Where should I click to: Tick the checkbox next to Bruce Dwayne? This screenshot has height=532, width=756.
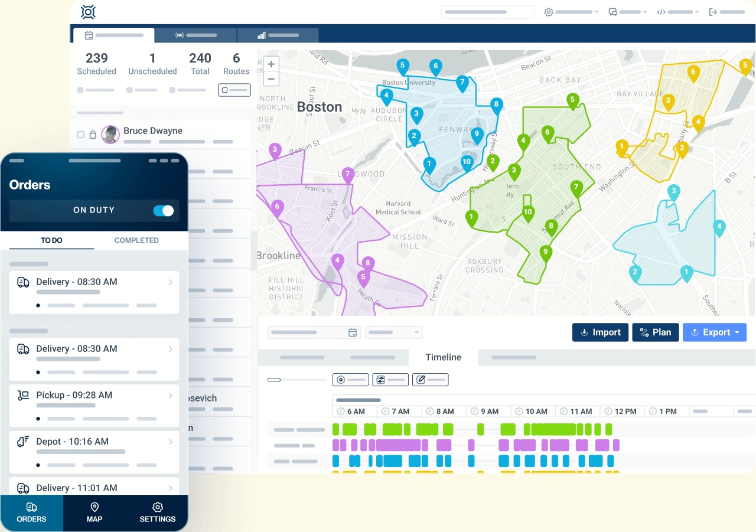(x=81, y=135)
